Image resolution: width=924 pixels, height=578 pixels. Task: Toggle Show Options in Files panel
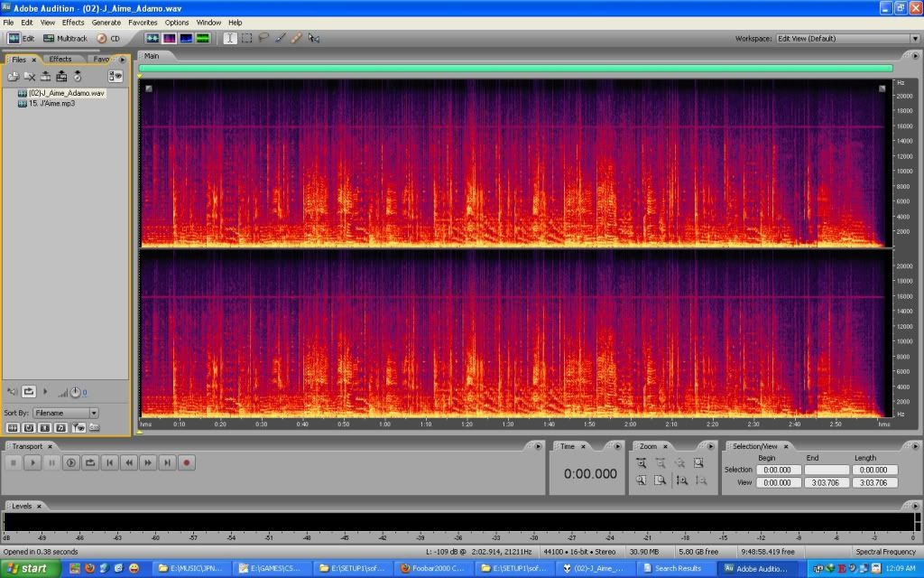coord(115,76)
